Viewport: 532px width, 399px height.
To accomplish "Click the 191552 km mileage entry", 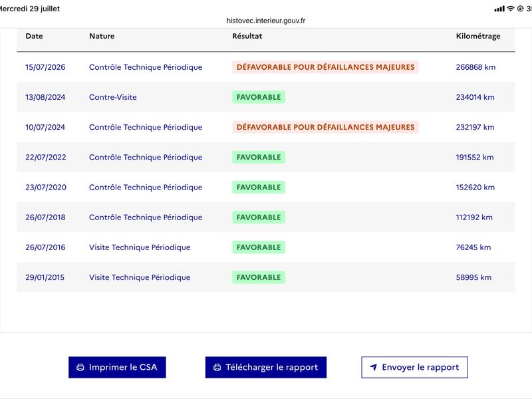I will point(475,157).
